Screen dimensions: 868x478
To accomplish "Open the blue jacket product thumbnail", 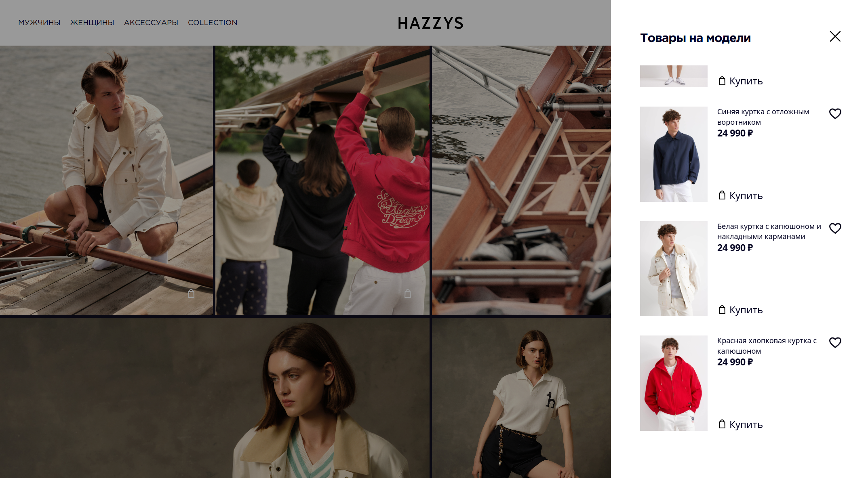I will pos(674,154).
